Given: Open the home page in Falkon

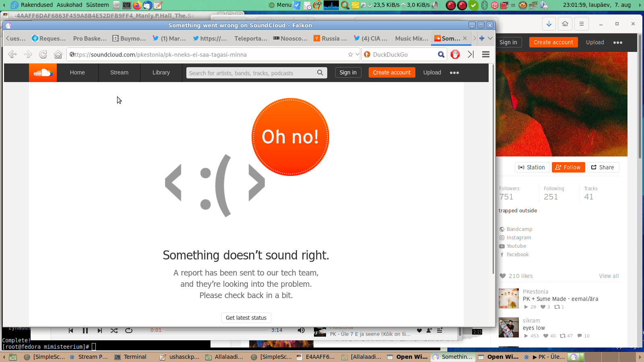Looking at the screenshot, I should (58, 54).
